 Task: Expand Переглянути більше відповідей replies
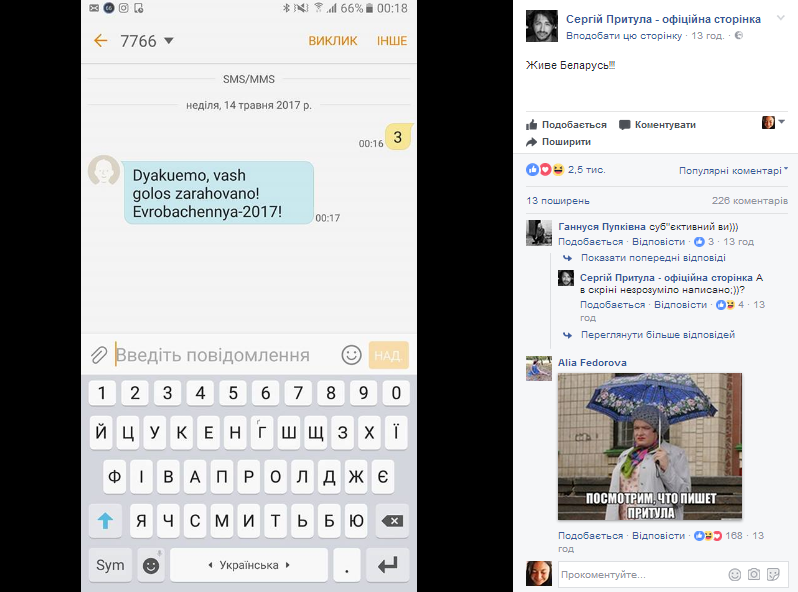[x=657, y=335]
